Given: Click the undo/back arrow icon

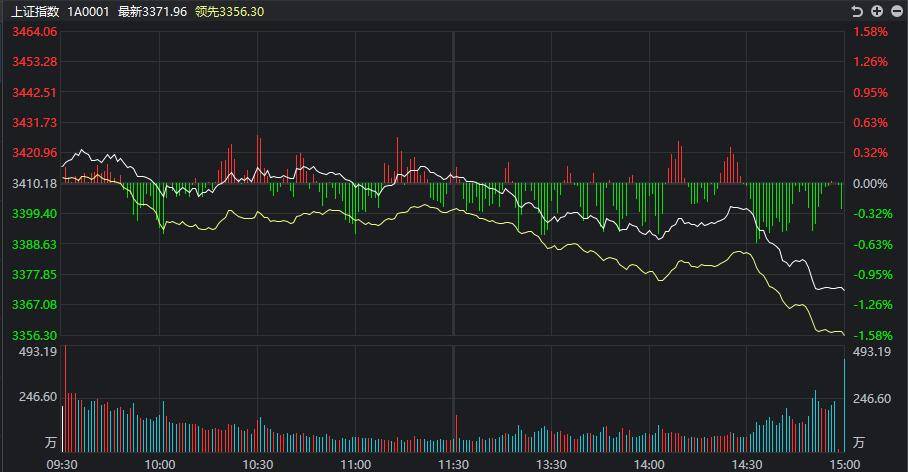Looking at the screenshot, I should pyautogui.click(x=858, y=11).
